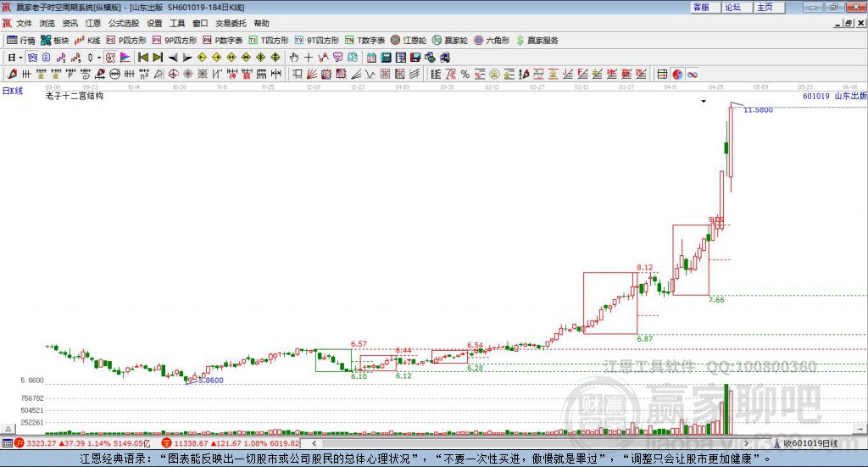The width and height of the screenshot is (868, 467).
Task: Open the 江恩轮 Gann wheel
Action: pyautogui.click(x=409, y=41)
